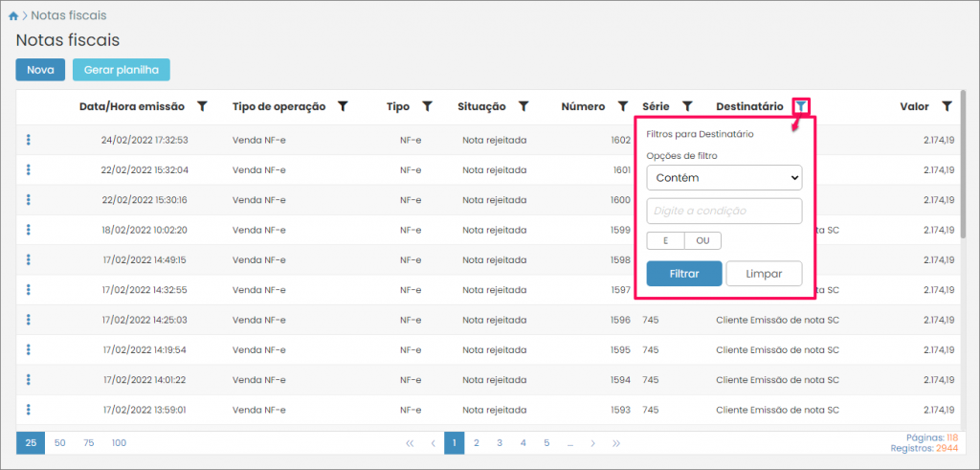
Task: Open filter for Data/Hora emissão column
Action: click(202, 106)
